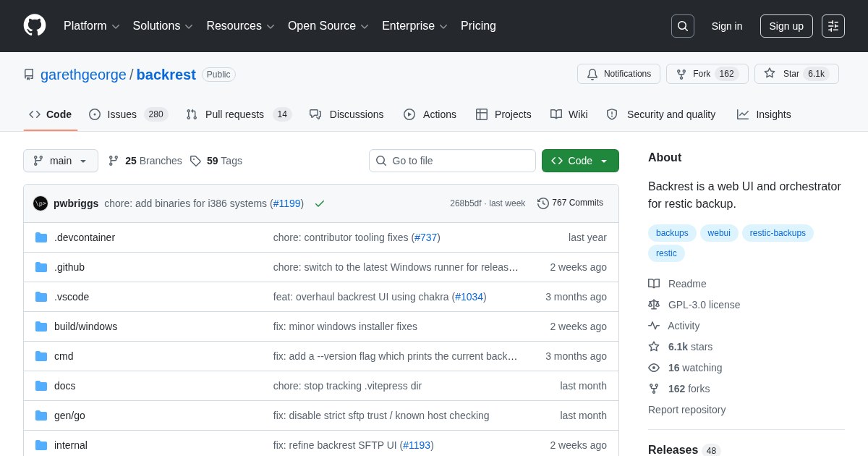Click the eye icon beside 16 watching

click(654, 368)
